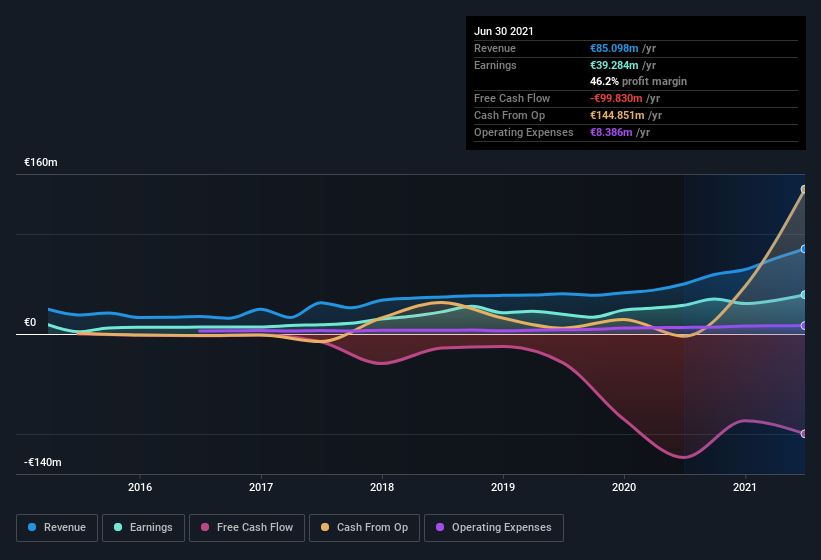Click the 46.2% profit margin text
The width and height of the screenshot is (821, 560).
[638, 81]
